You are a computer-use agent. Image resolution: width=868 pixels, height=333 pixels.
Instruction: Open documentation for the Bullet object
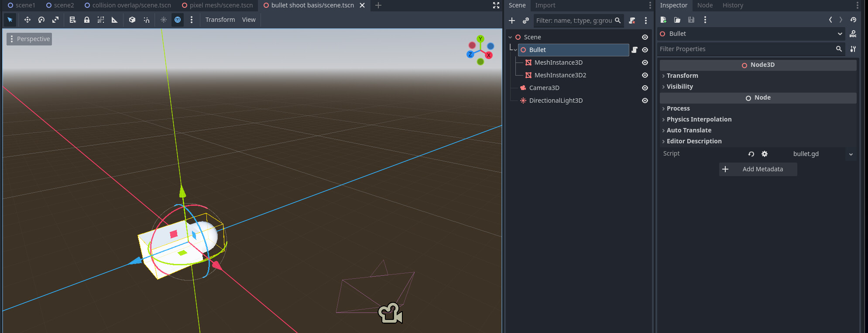click(853, 34)
